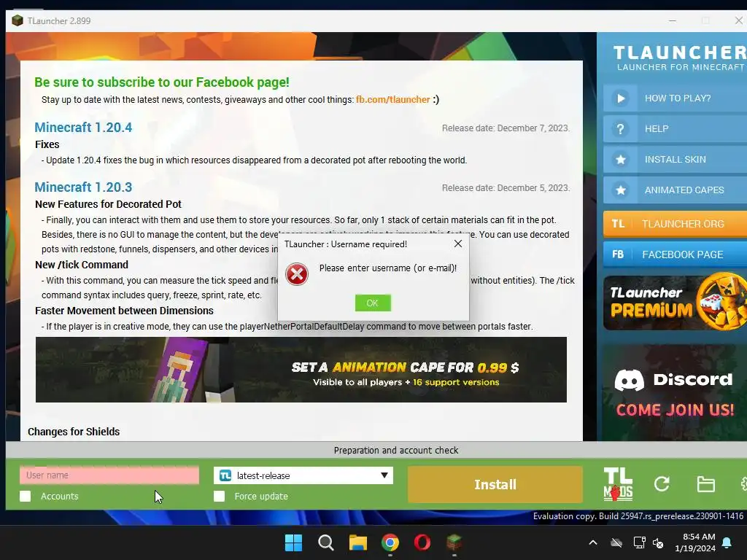Click the star icon beside Install Skin
This screenshot has width=747, height=560.
620,160
